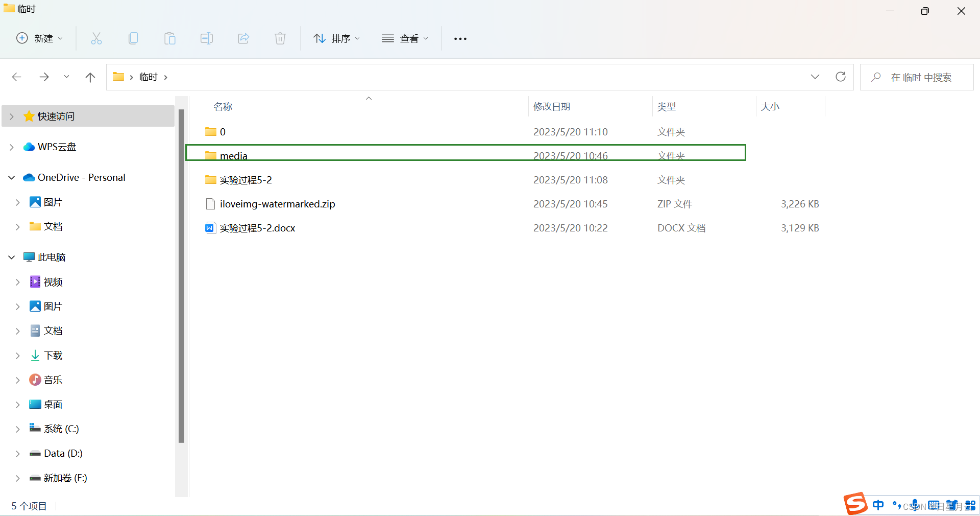Image resolution: width=980 pixels, height=516 pixels.
Task: Expand the 快速访问 tree node
Action: (12, 116)
